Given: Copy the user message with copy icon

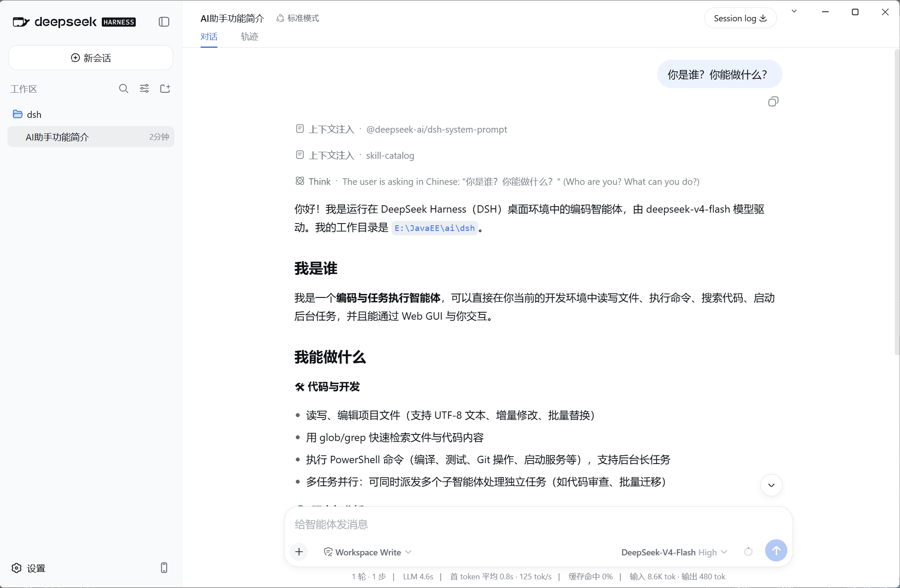Looking at the screenshot, I should 773,102.
